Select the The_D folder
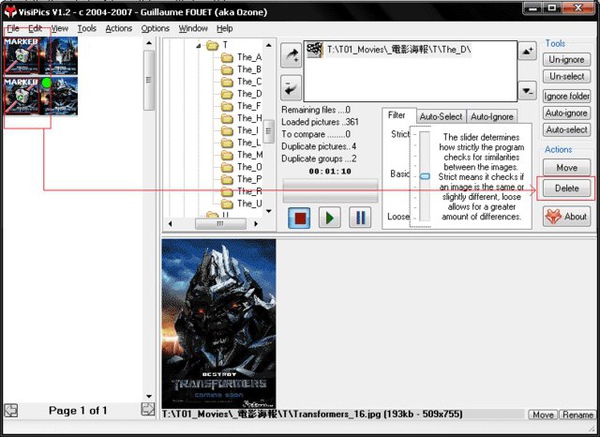Screen dimensions: 600x437 coord(241,94)
